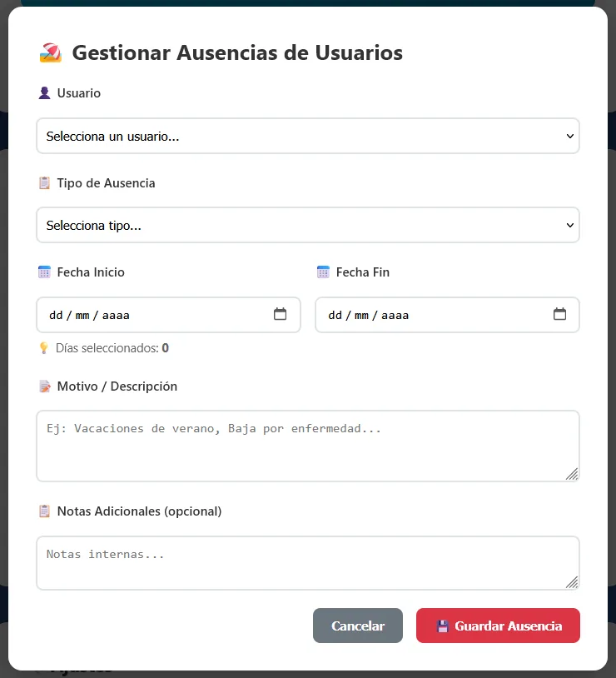
Task: Open the Fecha Fin date picker
Action: [x=561, y=315]
